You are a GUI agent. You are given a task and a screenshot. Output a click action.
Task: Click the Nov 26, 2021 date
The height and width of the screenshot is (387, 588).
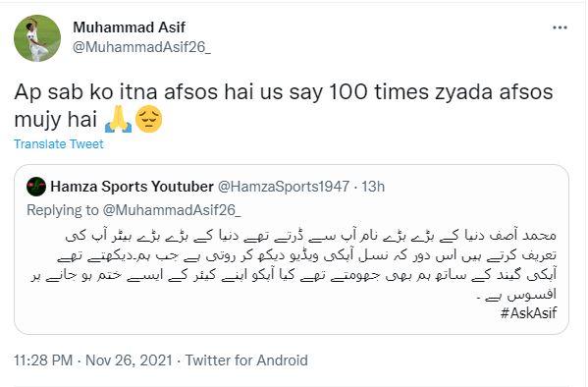[129, 360]
